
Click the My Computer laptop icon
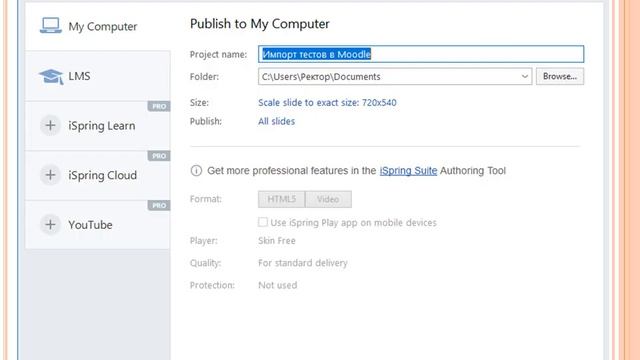(51, 26)
